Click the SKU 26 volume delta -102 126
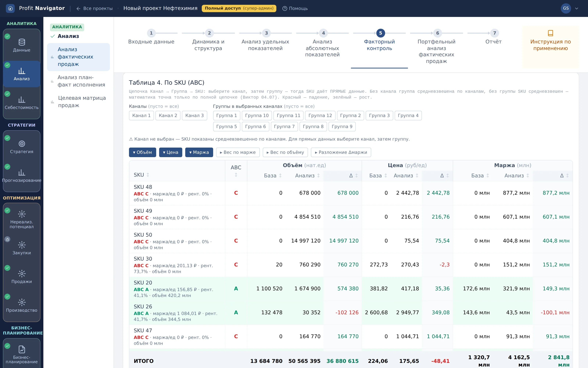This screenshot has height=368, width=588. tap(347, 312)
